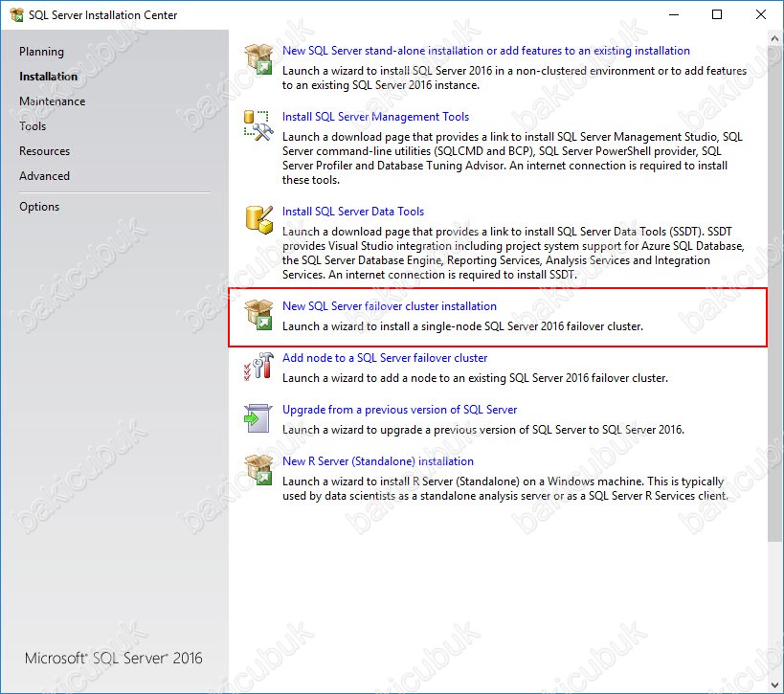Maximize the SQL Server Installation Center window
The height and width of the screenshot is (694, 784).
point(717,15)
